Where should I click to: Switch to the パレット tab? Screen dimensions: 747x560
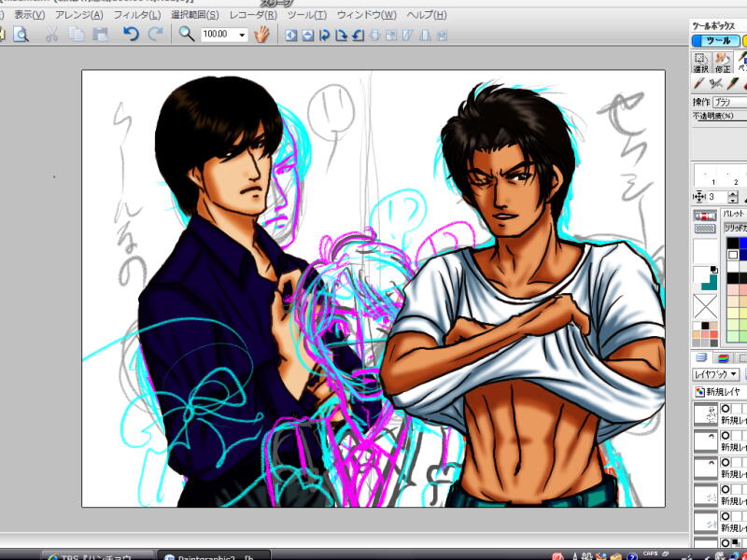pyautogui.click(x=733, y=214)
